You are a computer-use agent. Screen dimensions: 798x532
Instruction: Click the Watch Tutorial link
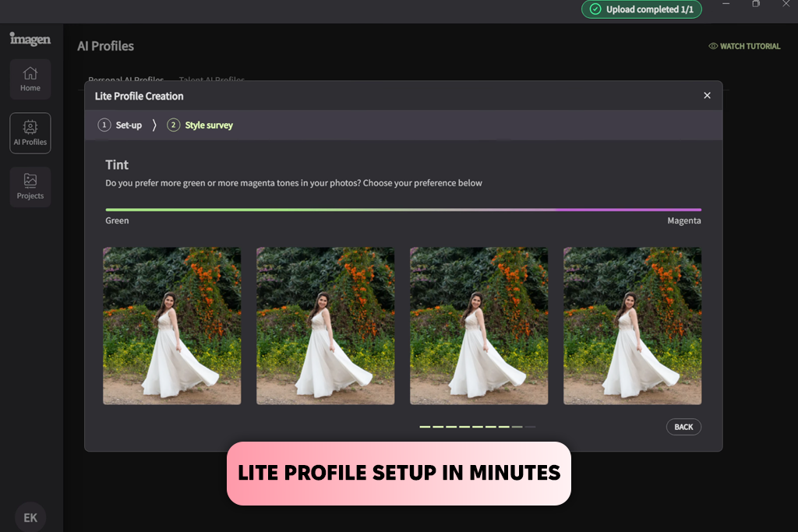point(744,46)
